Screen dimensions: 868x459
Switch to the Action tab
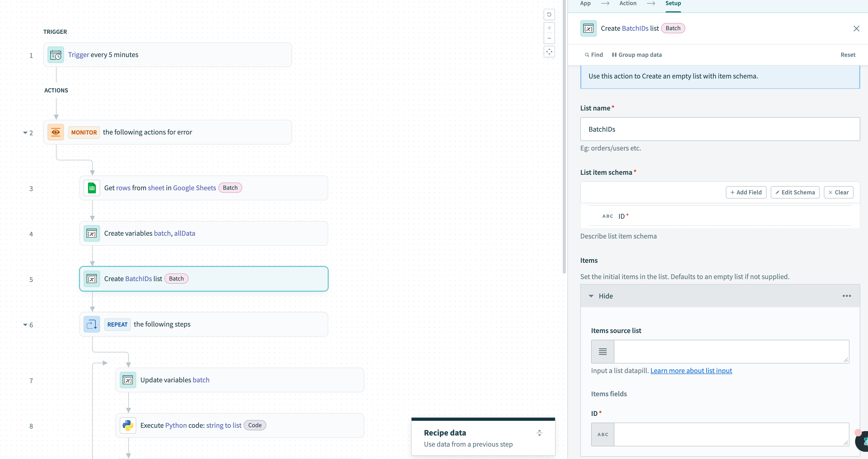point(628,3)
